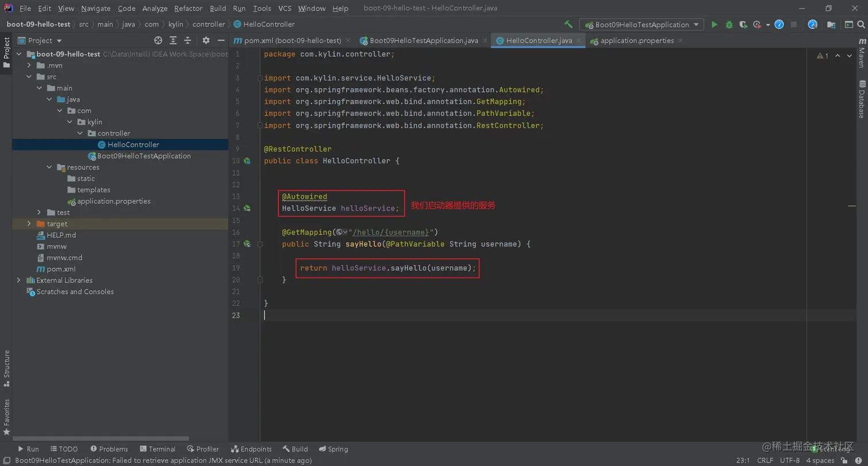Click the warning indicator in editor corner
Screen dimensions: 868x466
(x=823, y=56)
